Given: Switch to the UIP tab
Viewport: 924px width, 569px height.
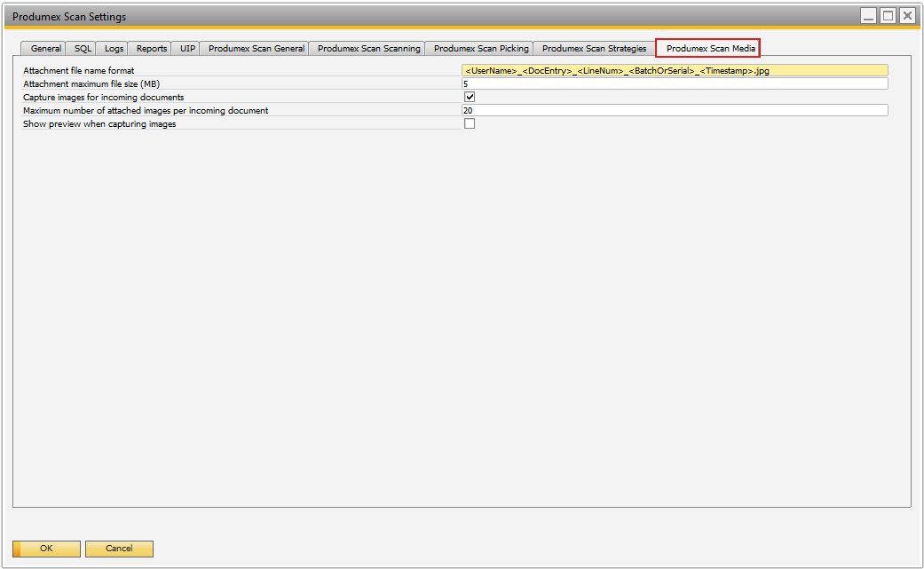Looking at the screenshot, I should pyautogui.click(x=187, y=49).
